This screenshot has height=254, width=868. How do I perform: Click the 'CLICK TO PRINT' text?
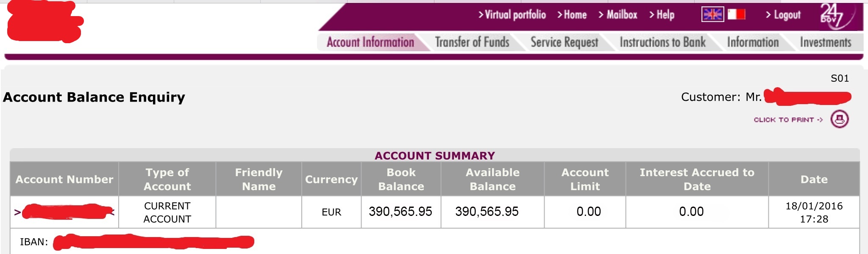click(x=788, y=120)
